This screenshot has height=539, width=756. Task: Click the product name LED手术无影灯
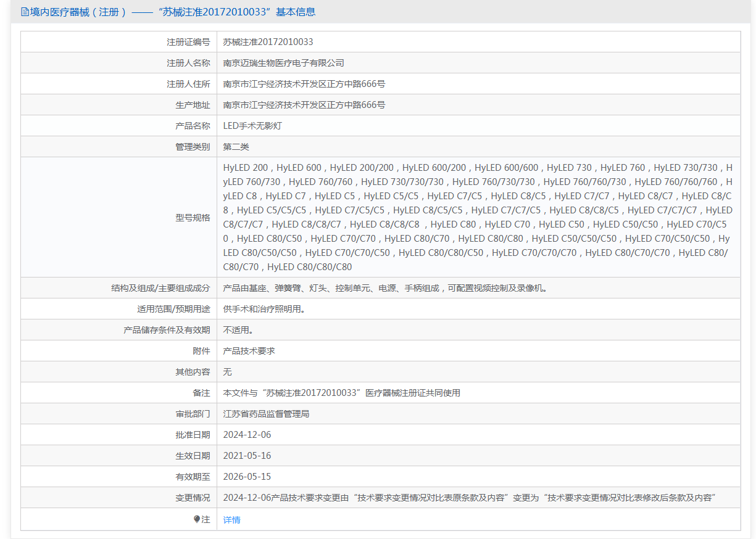point(252,126)
